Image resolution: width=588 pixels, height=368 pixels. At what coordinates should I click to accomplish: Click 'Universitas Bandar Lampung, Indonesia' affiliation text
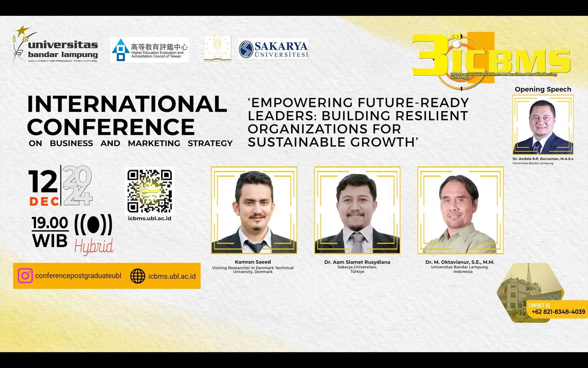click(460, 269)
